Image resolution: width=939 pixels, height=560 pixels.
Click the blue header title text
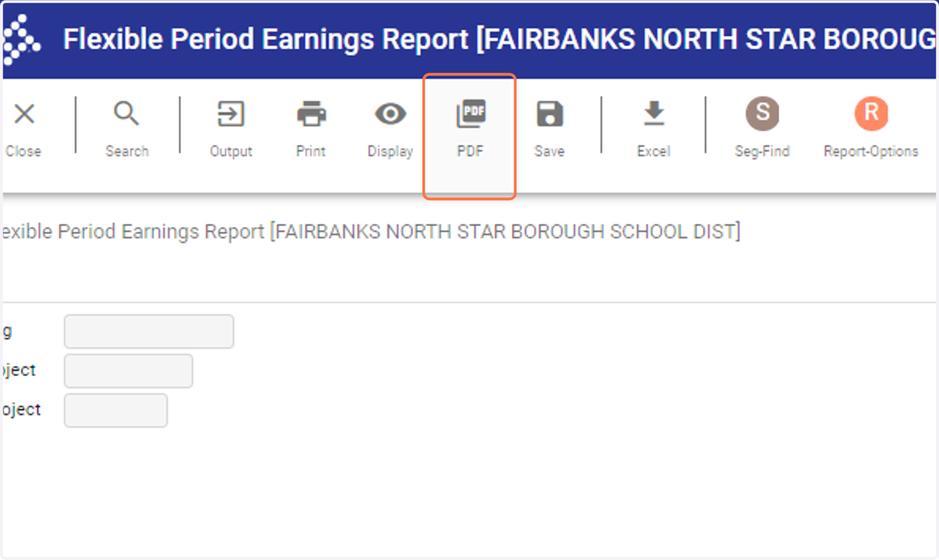[x=499, y=39]
